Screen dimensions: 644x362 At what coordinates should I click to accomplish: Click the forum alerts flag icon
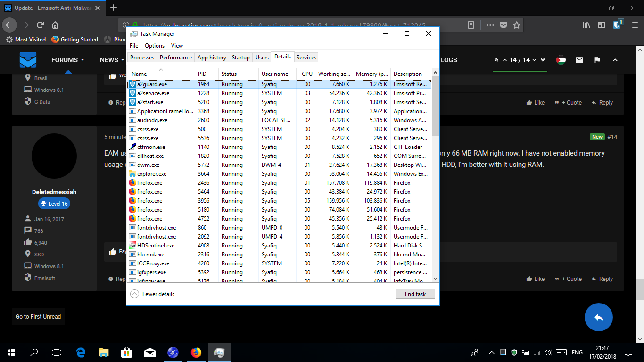pyautogui.click(x=597, y=60)
